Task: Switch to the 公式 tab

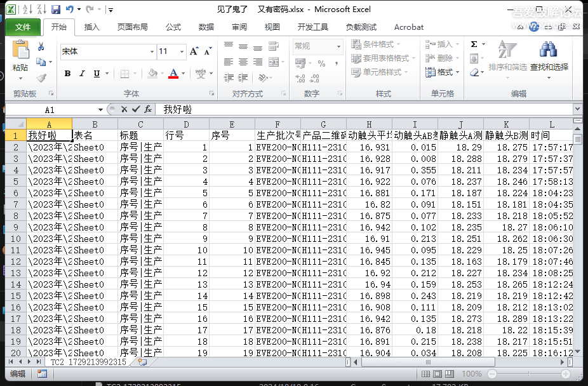Action: 173,27
